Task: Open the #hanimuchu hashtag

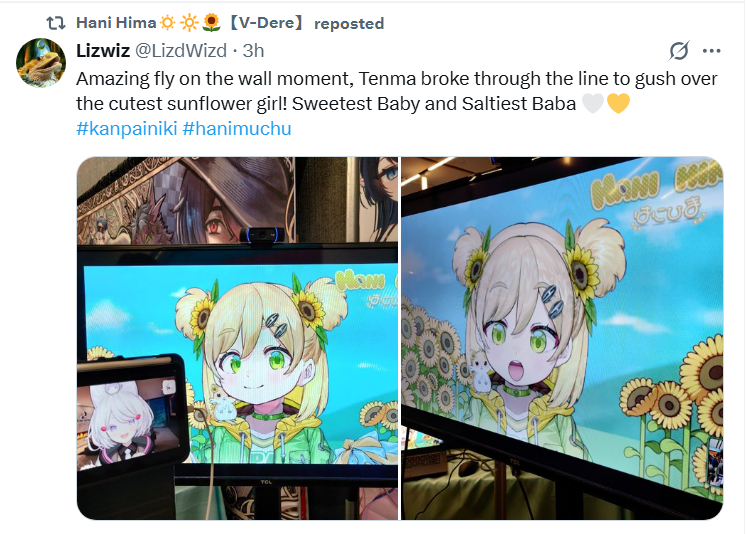Action: click(x=237, y=129)
